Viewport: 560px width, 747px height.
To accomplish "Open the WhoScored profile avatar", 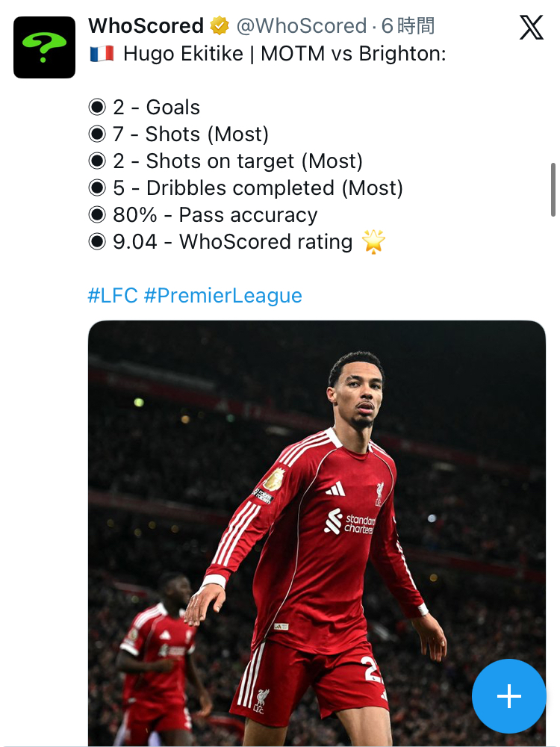I will pyautogui.click(x=45, y=47).
